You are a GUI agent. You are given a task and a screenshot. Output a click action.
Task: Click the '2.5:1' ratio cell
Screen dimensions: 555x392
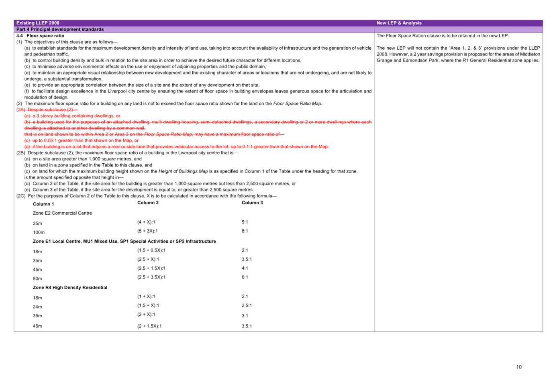click(x=247, y=305)
